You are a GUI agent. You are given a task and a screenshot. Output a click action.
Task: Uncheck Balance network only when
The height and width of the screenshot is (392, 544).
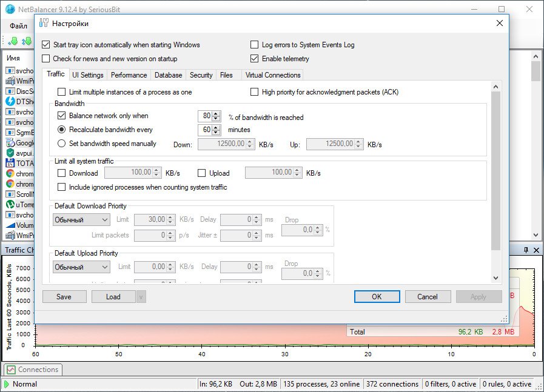pyautogui.click(x=61, y=115)
